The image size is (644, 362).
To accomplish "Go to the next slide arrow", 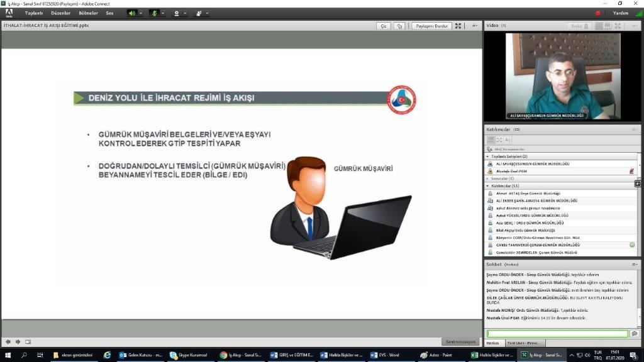I will click(x=18, y=342).
